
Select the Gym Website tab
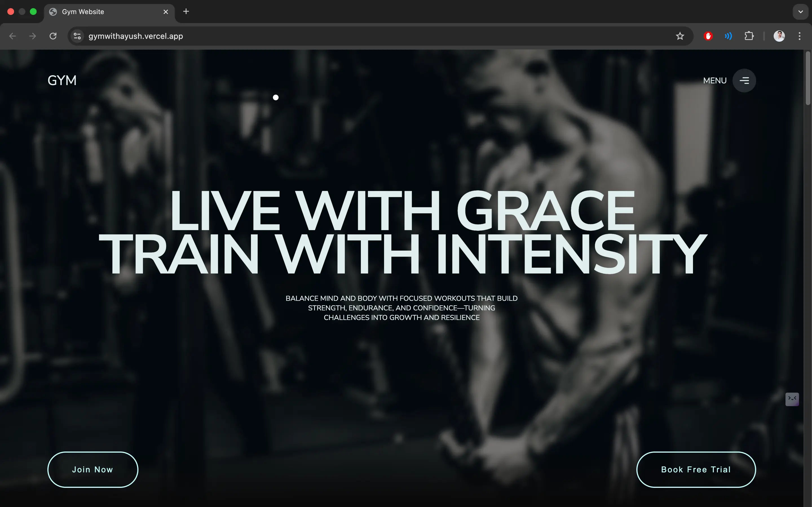[x=101, y=12]
